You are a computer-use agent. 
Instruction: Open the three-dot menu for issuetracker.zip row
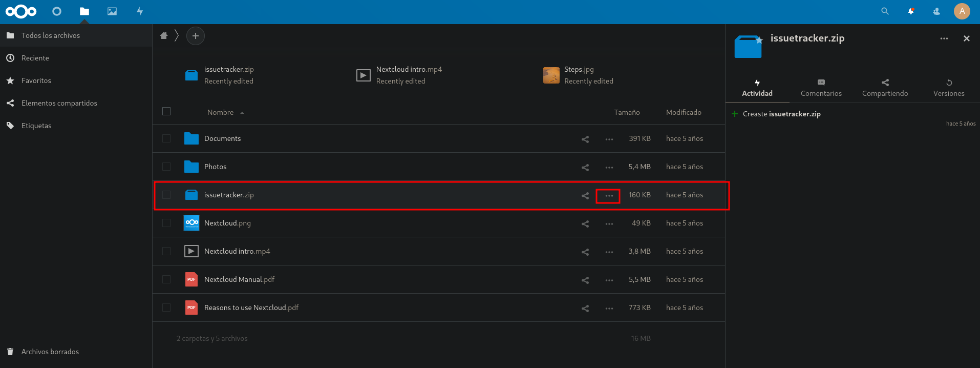pyautogui.click(x=608, y=196)
